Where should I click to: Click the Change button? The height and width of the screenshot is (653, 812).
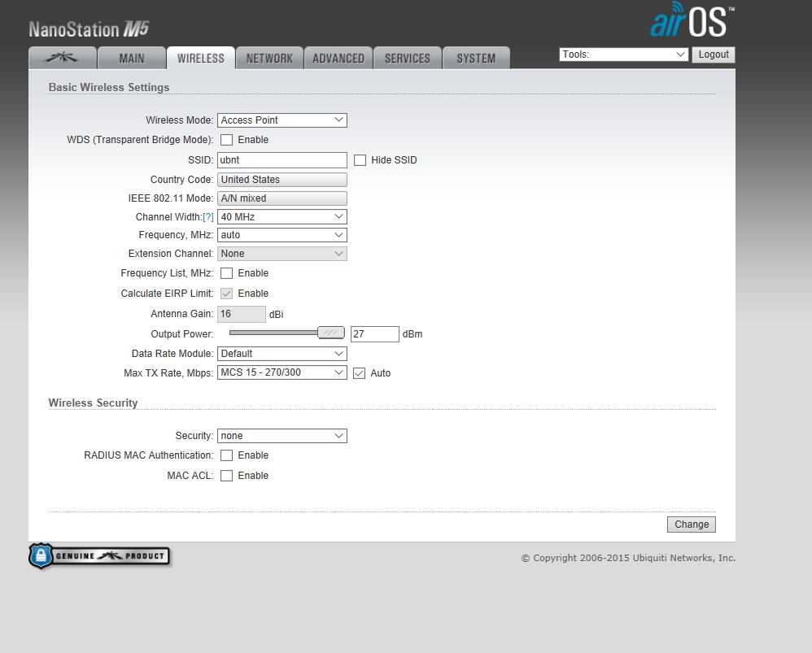pyautogui.click(x=691, y=525)
